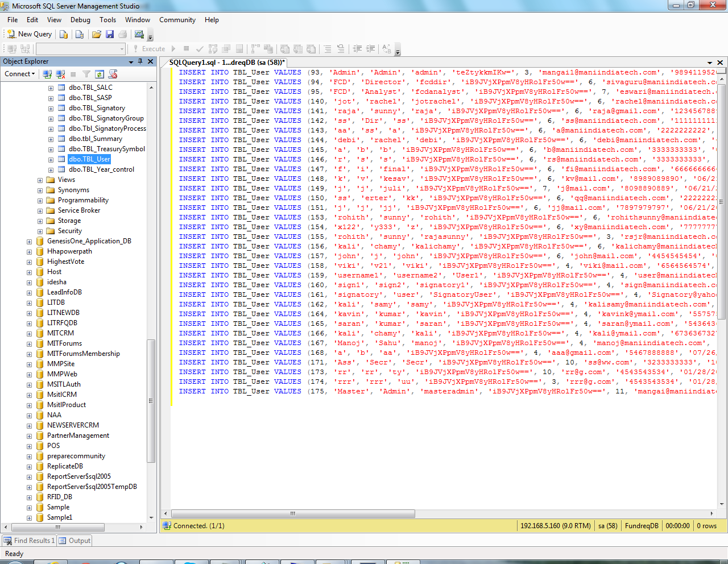Click the 'Connected. (1/1)' status text
The width and height of the screenshot is (728, 564).
point(198,526)
